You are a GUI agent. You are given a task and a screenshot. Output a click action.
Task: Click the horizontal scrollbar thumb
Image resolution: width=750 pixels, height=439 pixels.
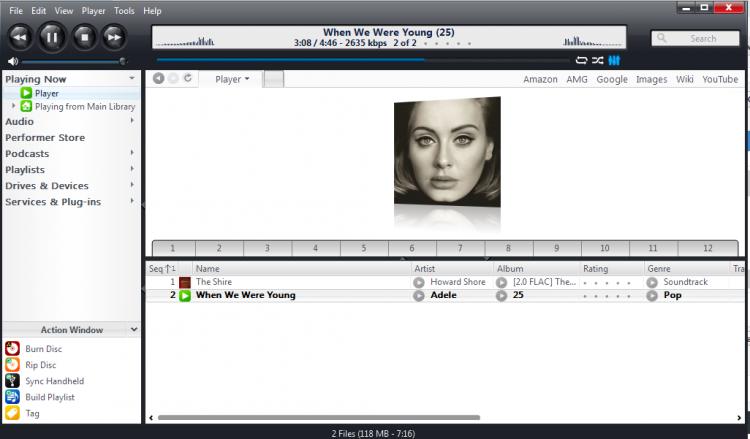[x=319, y=417]
